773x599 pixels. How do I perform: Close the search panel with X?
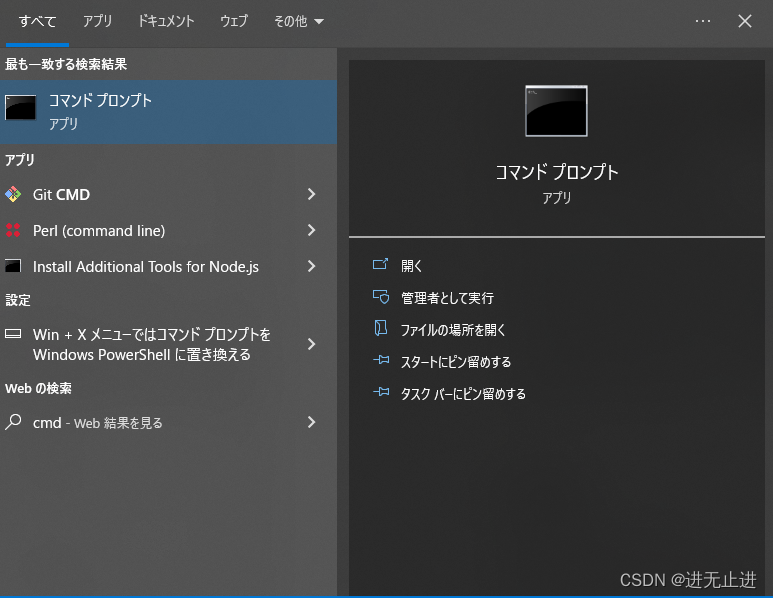[744, 21]
